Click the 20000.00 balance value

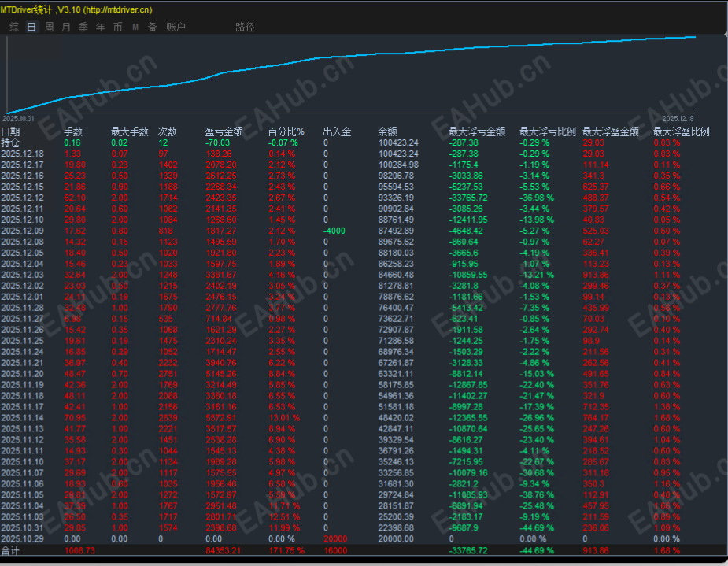396,539
